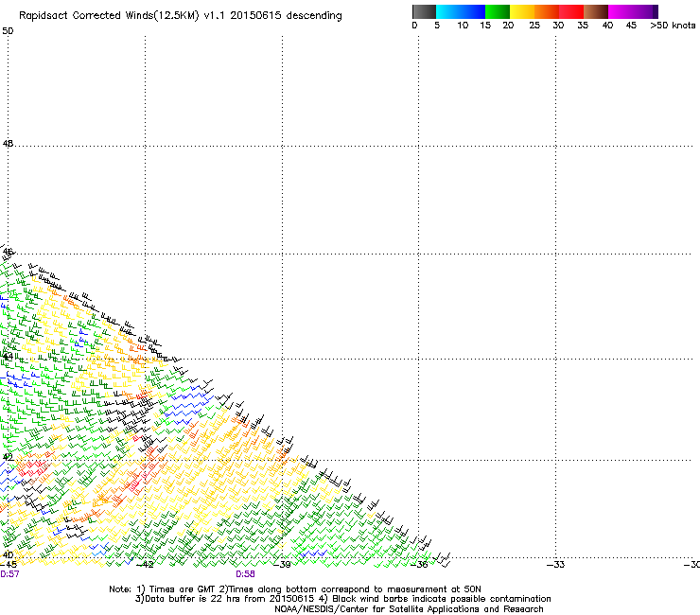The image size is (700, 615).
Task: Click the purple 0:57 time label
Action: tap(9, 574)
